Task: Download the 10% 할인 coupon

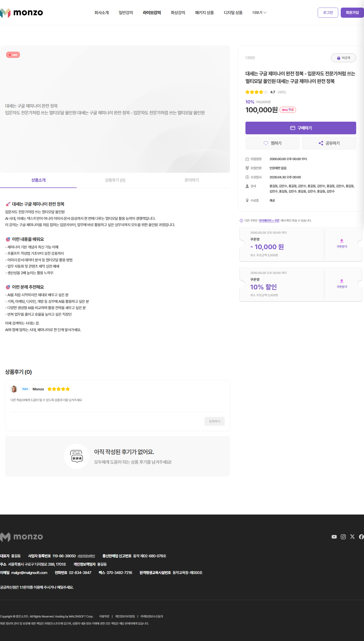Action: [342, 284]
